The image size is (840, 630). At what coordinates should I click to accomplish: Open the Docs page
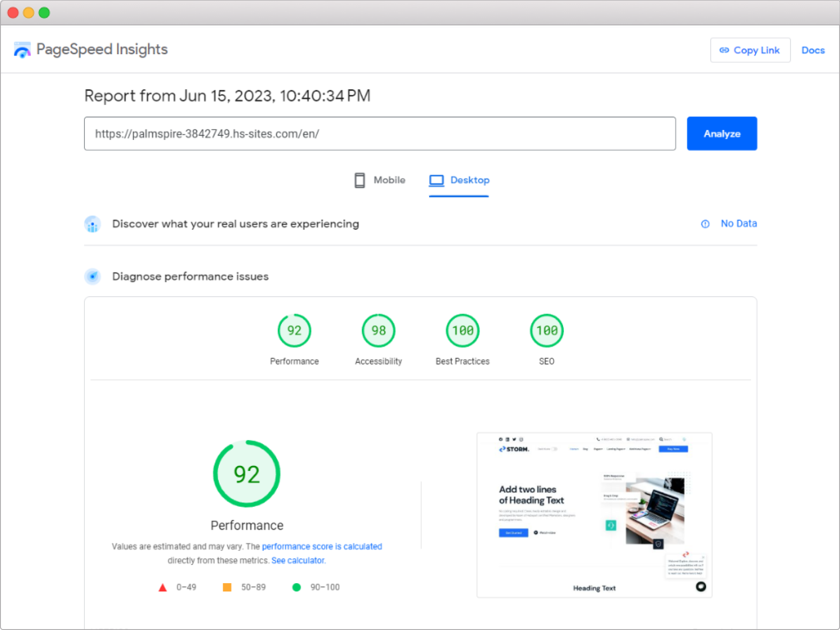point(813,50)
